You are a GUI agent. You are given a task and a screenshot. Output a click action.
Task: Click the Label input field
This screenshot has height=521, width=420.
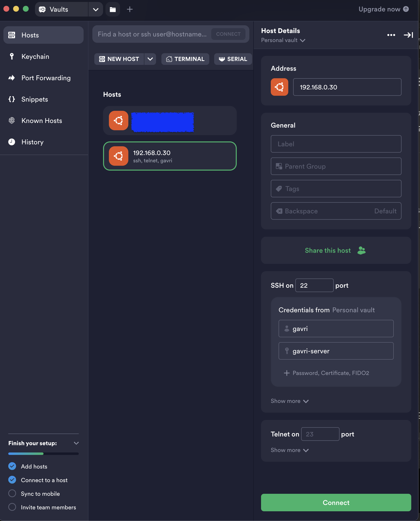[x=336, y=144]
